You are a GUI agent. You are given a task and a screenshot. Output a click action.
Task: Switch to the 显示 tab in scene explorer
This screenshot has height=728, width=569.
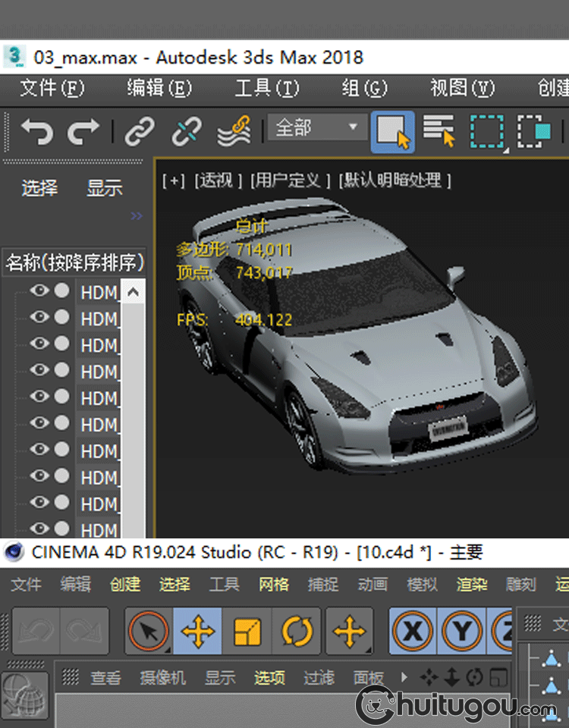click(105, 188)
